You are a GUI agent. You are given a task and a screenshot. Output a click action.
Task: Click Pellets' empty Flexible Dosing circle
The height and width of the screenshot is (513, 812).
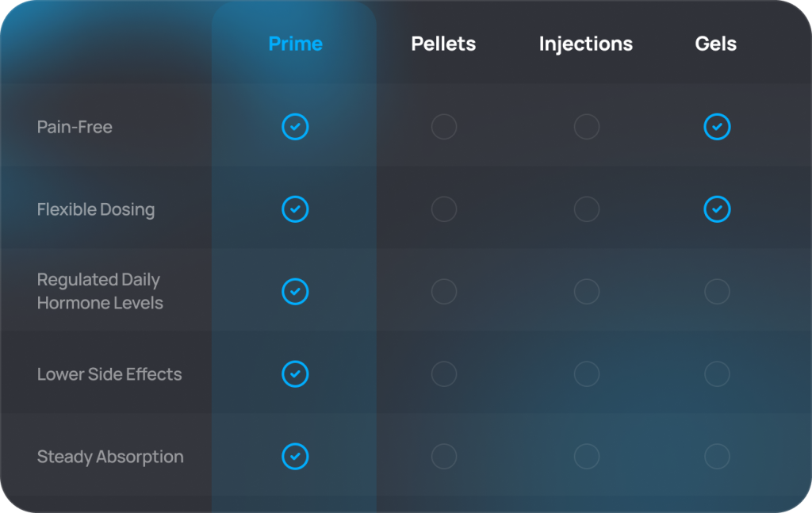(x=444, y=209)
